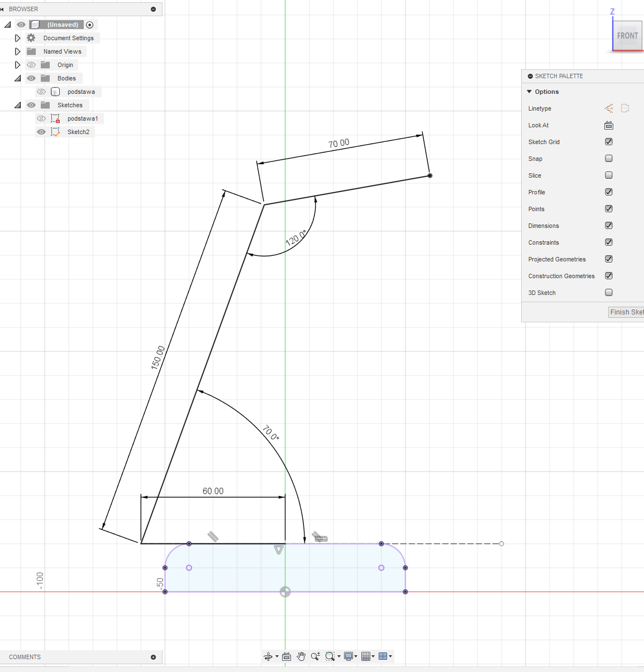Open Display Settings monitor icon
This screenshot has height=672, width=644.
(349, 656)
